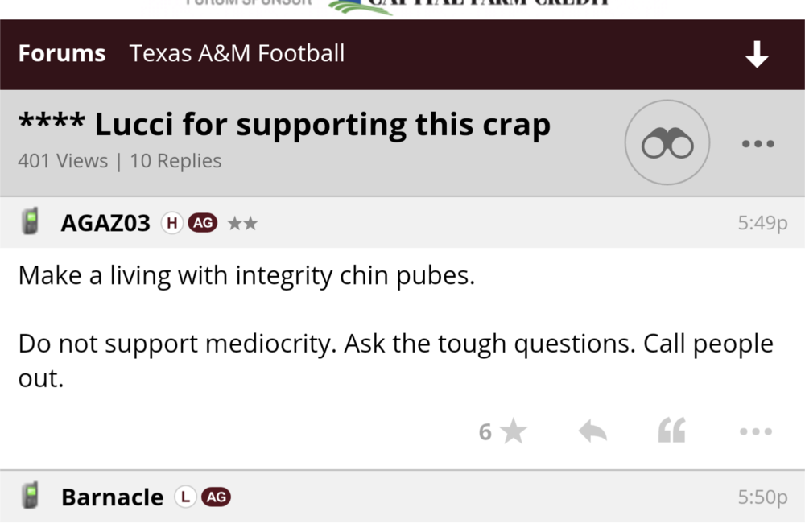Viewport: 805px width, 532px height.
Task: Jump to bottom with down arrow
Action: click(x=757, y=55)
